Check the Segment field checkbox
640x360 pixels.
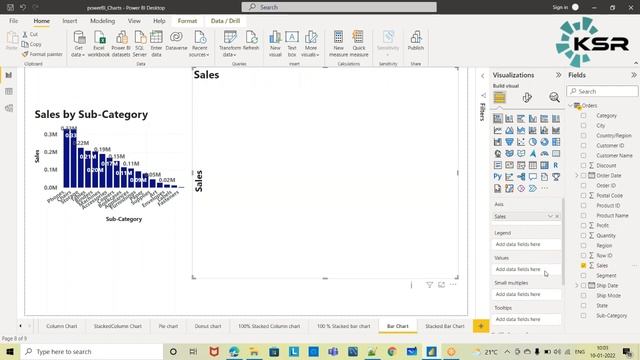tap(583, 276)
